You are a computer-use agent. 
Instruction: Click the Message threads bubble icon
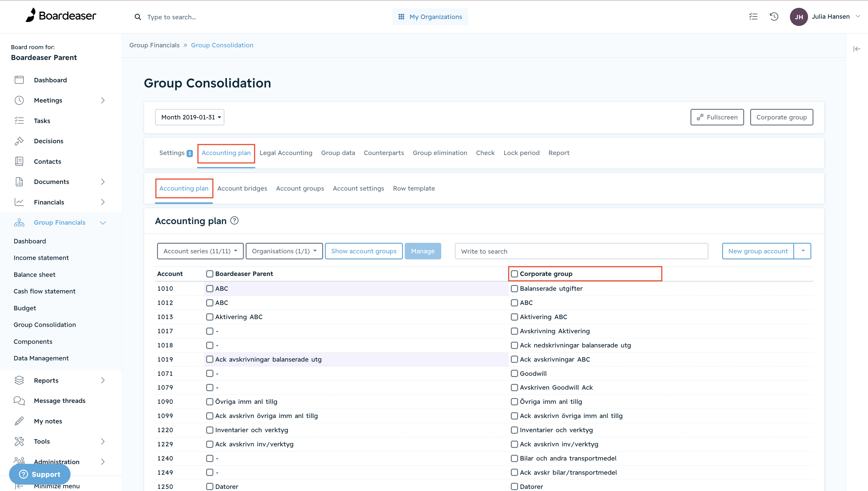(x=19, y=401)
